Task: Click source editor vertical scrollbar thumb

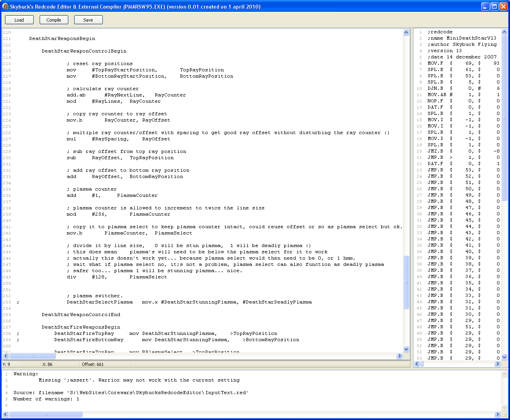Action: (406, 282)
